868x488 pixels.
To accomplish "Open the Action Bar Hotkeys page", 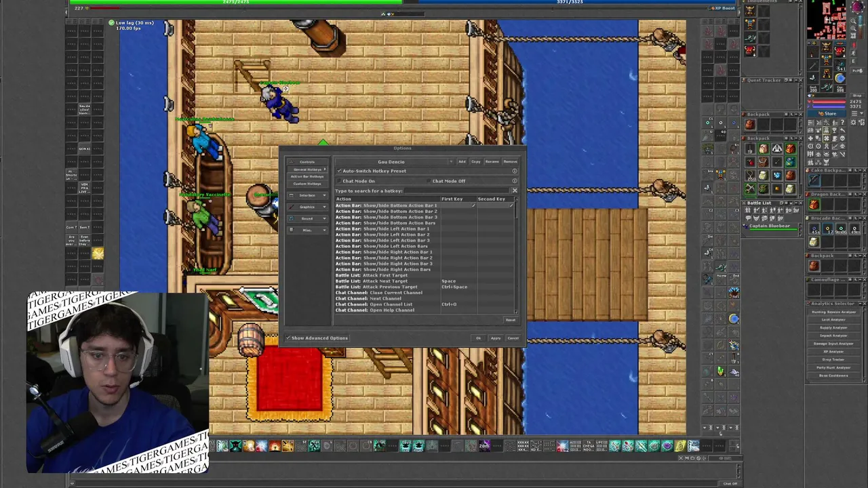I will pyautogui.click(x=307, y=176).
